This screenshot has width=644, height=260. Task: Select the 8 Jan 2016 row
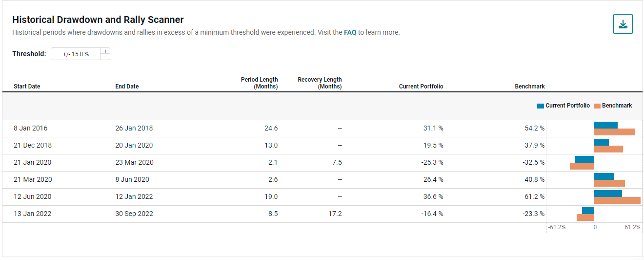(x=31, y=128)
